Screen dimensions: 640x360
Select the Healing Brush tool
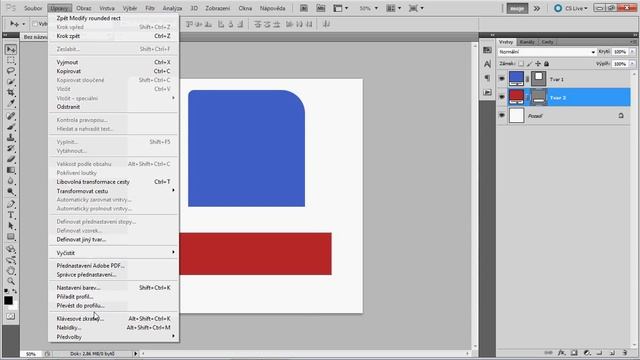tap(11, 116)
